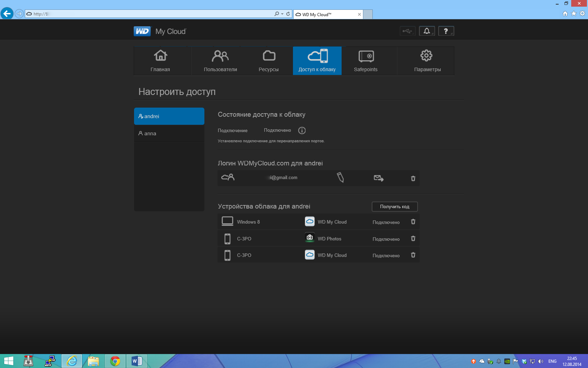Image resolution: width=588 pixels, height=368 pixels.
Task: Open the Safepoints tab
Action: point(366,61)
